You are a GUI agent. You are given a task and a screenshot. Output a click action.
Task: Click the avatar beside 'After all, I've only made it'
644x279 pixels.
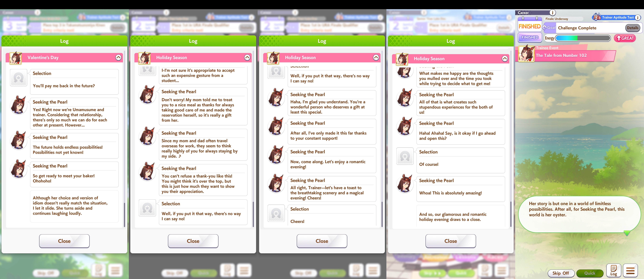pos(276,126)
